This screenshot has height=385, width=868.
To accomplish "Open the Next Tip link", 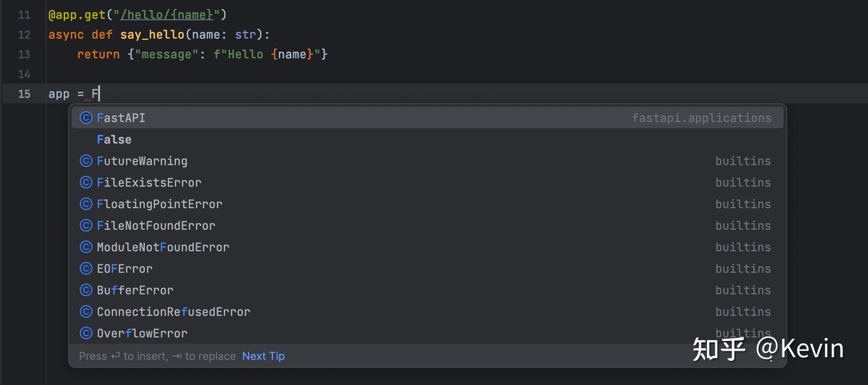I will 263,356.
